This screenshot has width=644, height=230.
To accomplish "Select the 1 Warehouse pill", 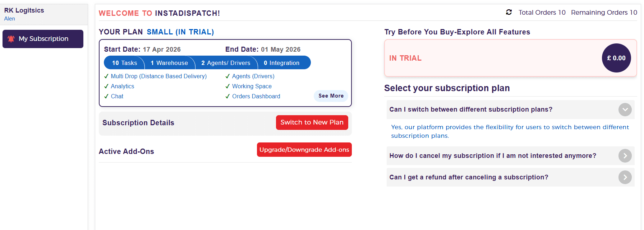I will pyautogui.click(x=169, y=63).
